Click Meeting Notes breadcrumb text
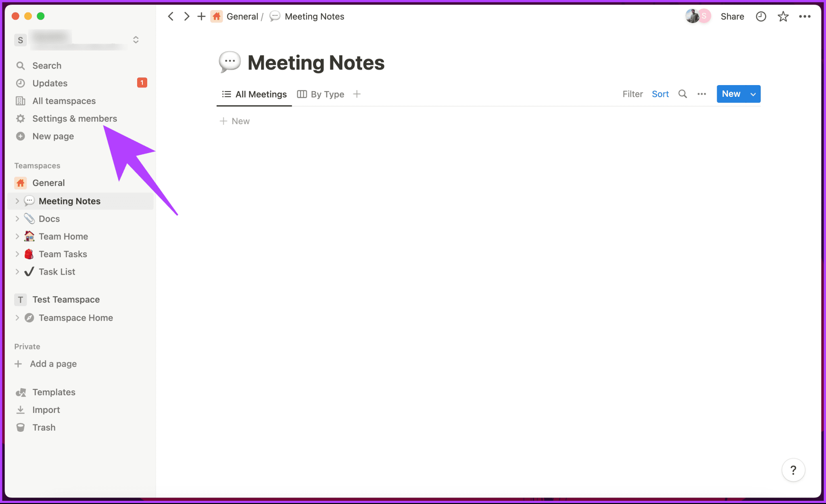Viewport: 826px width, 504px height. tap(315, 17)
